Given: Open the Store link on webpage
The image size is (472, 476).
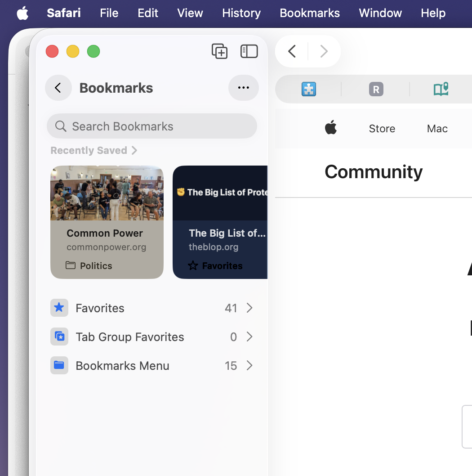Looking at the screenshot, I should coord(382,129).
